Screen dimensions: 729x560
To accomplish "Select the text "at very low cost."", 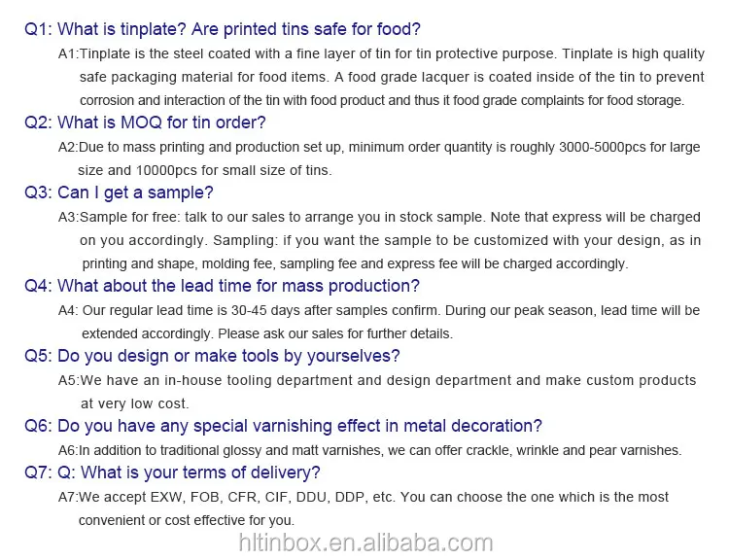I will (135, 403).
